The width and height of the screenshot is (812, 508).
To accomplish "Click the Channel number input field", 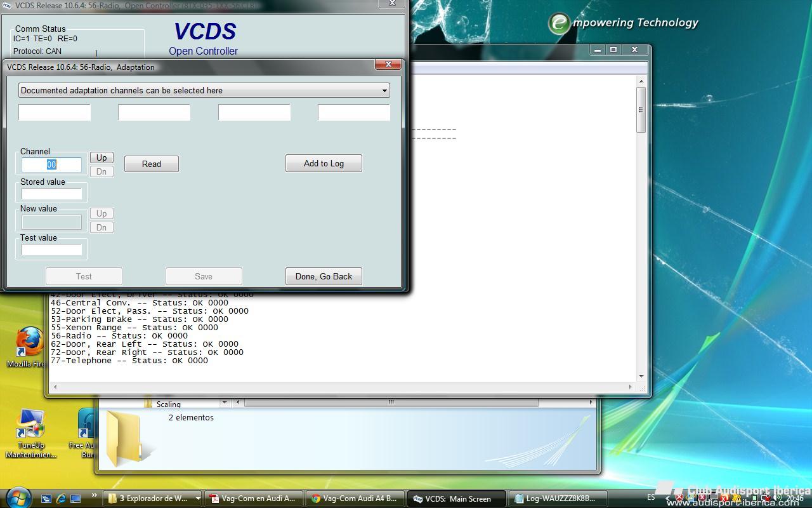I will [51, 165].
